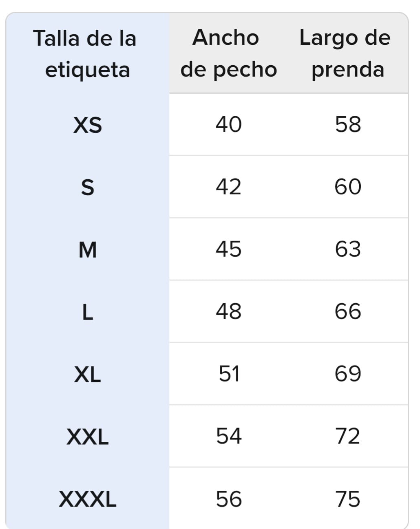Select the XS size label

[87, 125]
